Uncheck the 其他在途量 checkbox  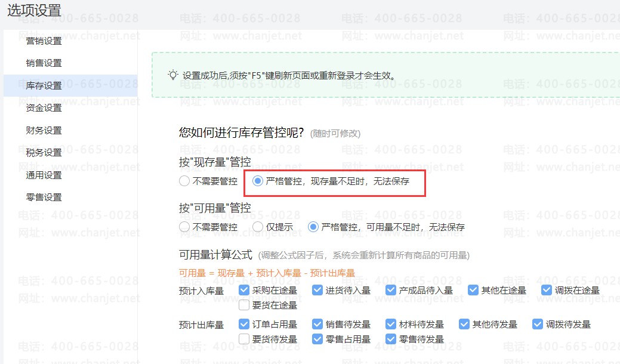pyautogui.click(x=473, y=290)
